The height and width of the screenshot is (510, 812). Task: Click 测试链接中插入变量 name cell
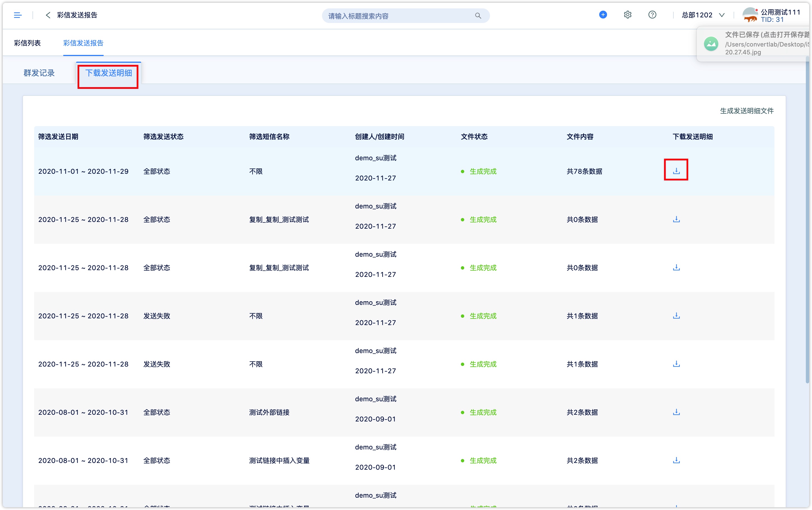pos(279,461)
